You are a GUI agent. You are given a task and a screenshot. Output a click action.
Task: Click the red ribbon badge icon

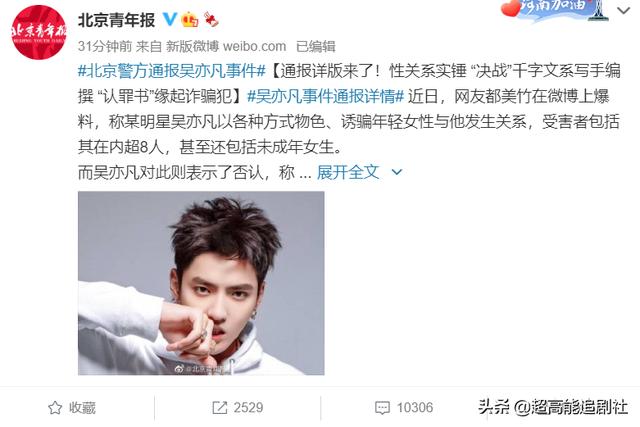[211, 19]
